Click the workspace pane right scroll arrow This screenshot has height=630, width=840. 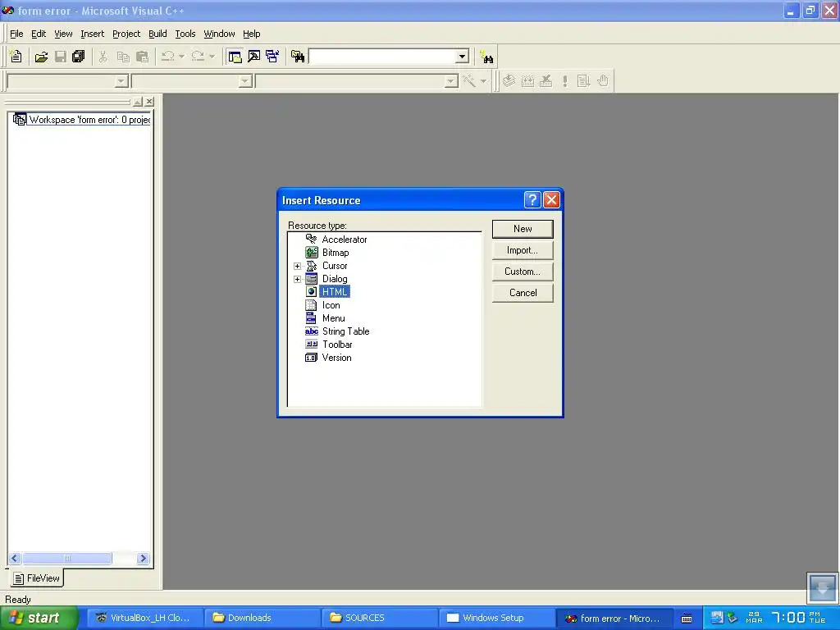143,558
